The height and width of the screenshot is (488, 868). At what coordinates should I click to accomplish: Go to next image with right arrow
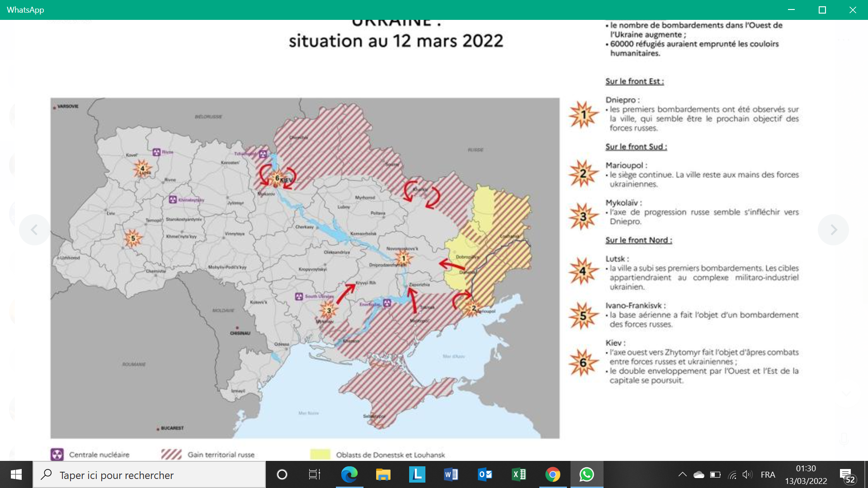click(x=833, y=230)
